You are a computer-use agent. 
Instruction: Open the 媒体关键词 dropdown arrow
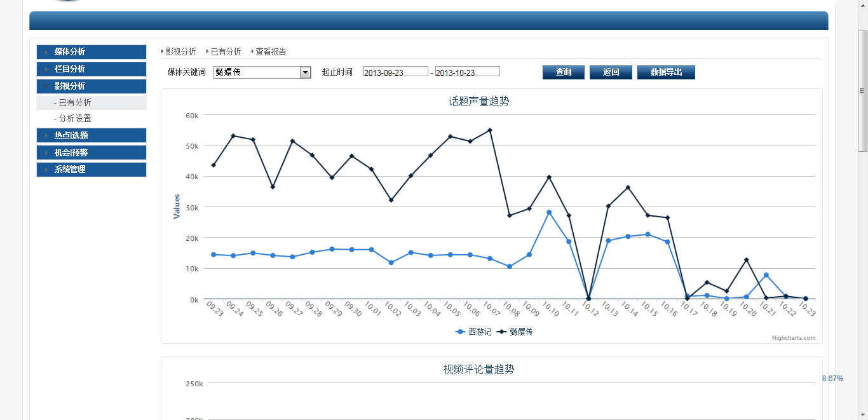(x=305, y=72)
